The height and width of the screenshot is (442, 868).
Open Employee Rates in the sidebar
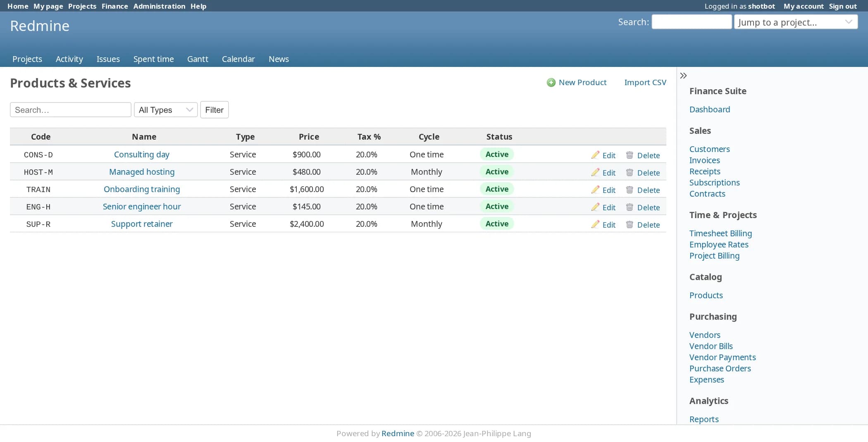pos(719,245)
